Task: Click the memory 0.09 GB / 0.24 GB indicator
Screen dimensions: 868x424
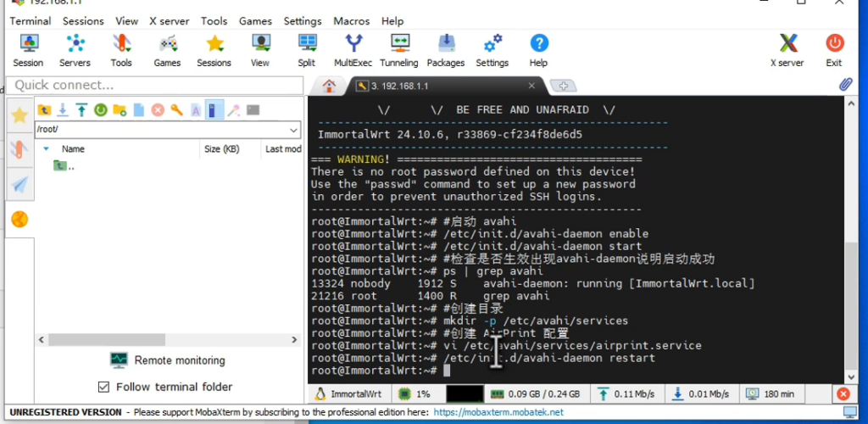Action: tap(536, 394)
